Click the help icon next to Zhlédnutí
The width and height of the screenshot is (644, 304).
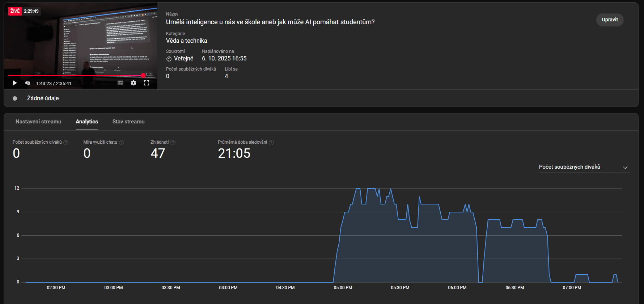click(x=173, y=143)
